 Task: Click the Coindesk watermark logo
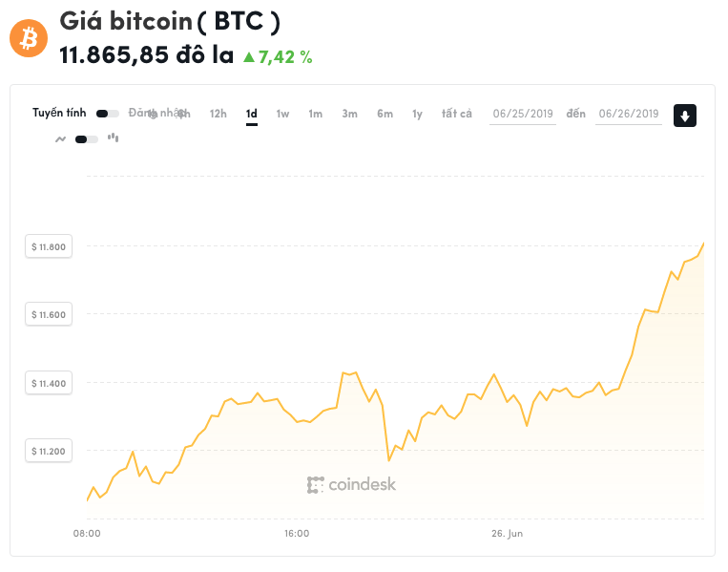[351, 485]
